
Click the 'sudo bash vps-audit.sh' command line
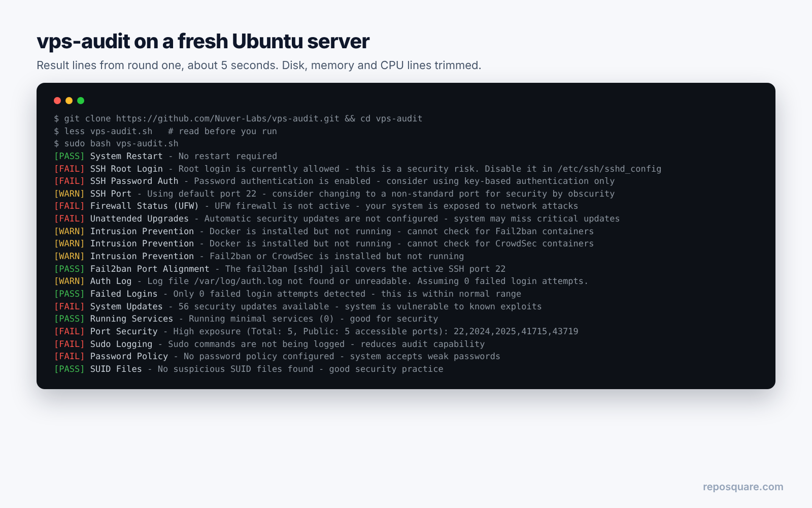coord(116,144)
